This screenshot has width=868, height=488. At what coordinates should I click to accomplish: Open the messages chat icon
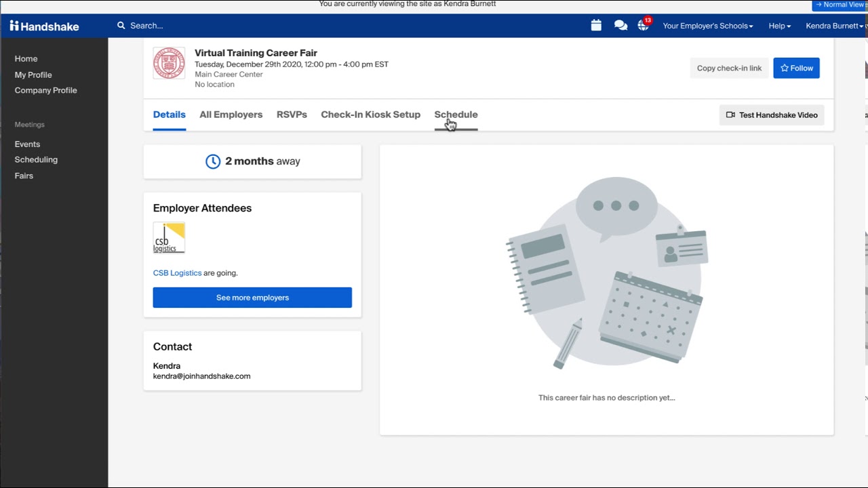click(620, 26)
